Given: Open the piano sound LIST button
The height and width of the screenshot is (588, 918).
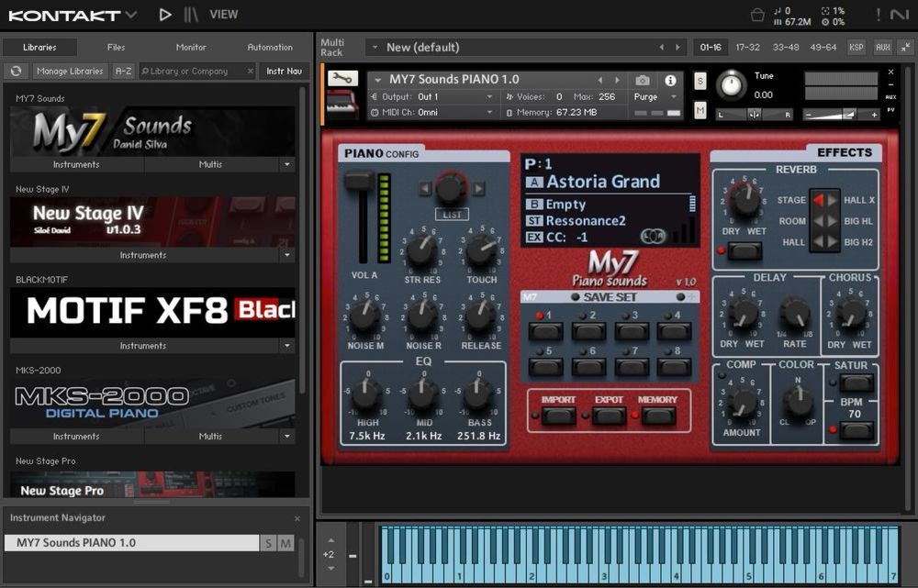Looking at the screenshot, I should pos(452,215).
